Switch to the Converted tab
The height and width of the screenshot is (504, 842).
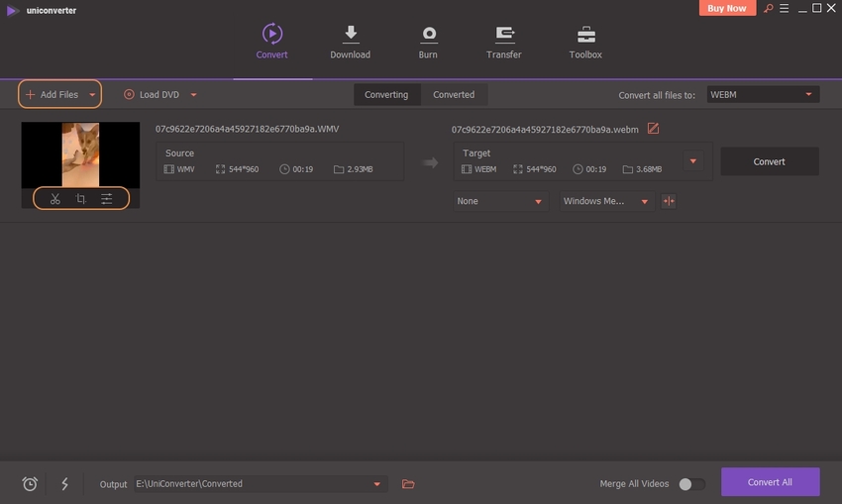pyautogui.click(x=454, y=95)
